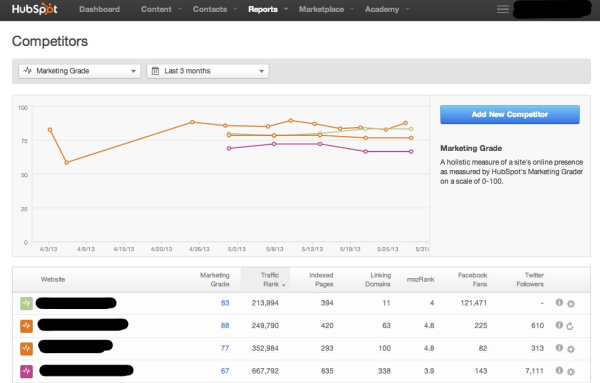Click the Indexed Pages value 420

327,326
